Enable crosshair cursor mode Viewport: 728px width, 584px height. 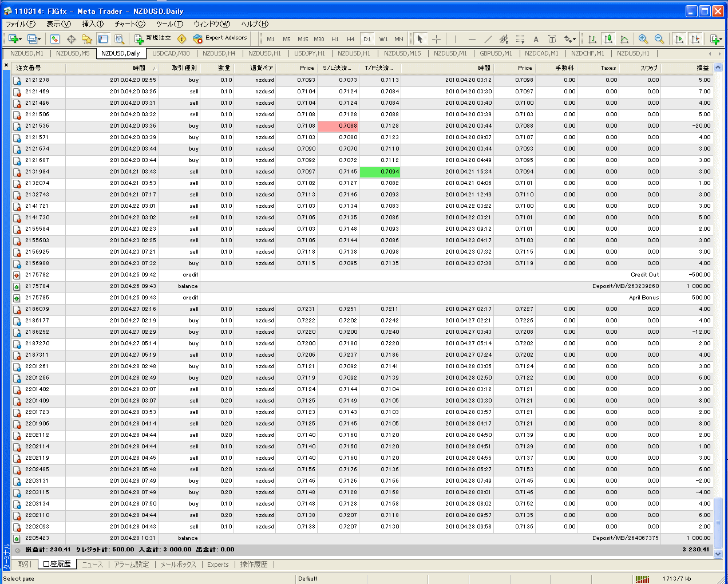436,39
